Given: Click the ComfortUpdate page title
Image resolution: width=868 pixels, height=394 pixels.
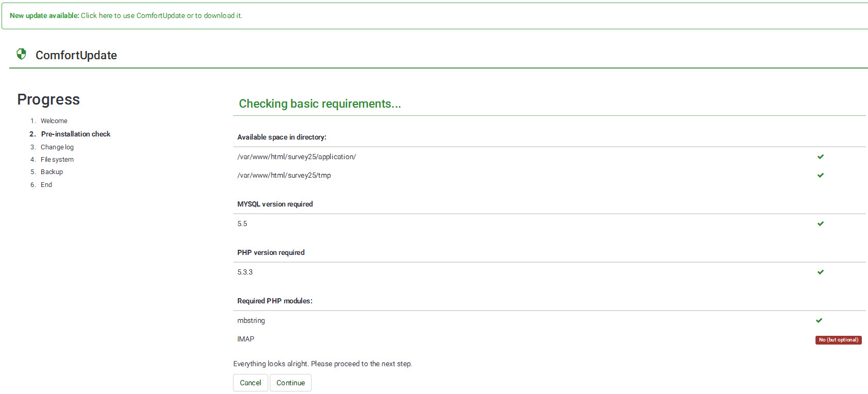Looking at the screenshot, I should point(76,55).
